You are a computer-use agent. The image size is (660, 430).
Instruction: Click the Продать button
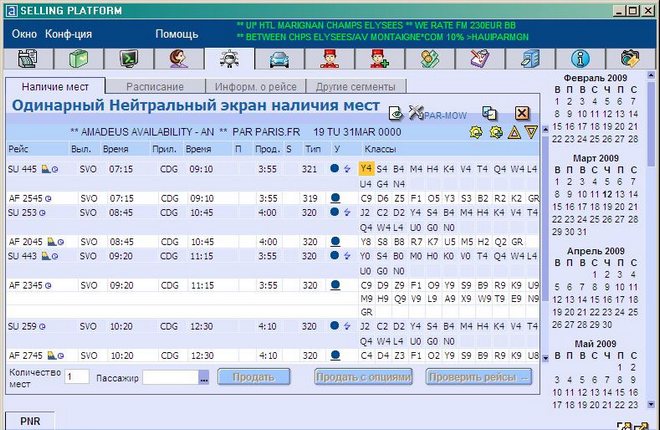tap(253, 377)
